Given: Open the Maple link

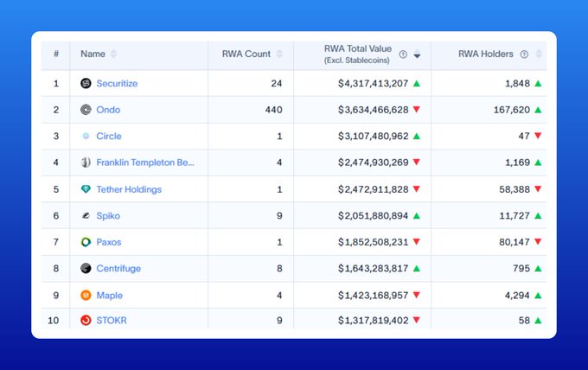Looking at the screenshot, I should (110, 296).
